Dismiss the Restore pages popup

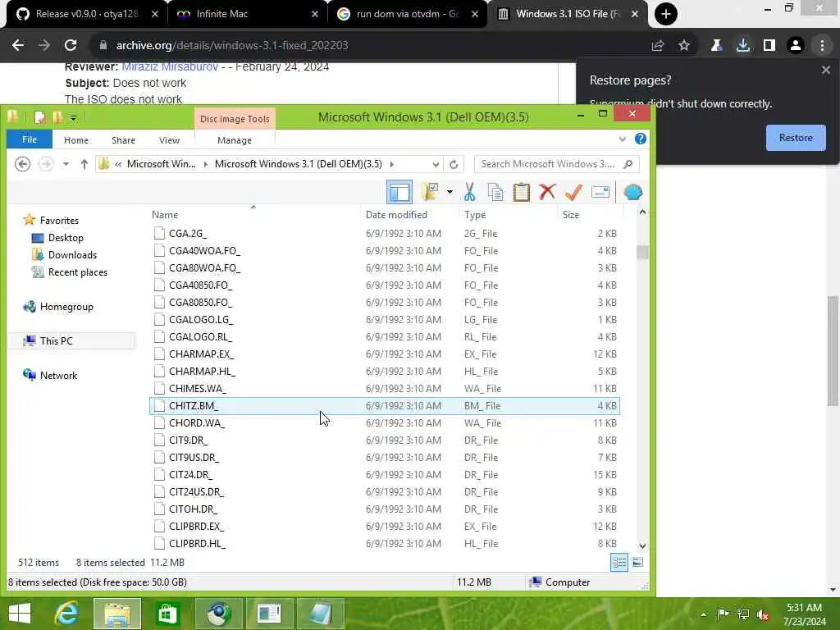click(x=825, y=70)
